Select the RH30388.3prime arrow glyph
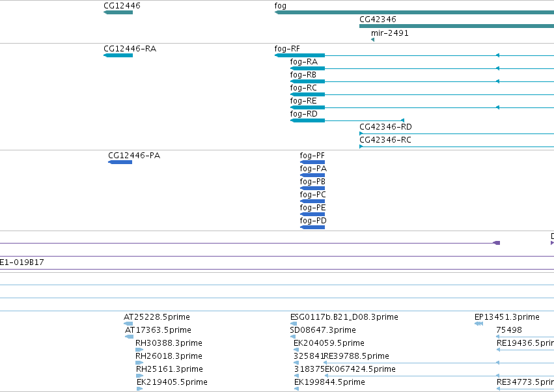 pyautogui.click(x=139, y=350)
